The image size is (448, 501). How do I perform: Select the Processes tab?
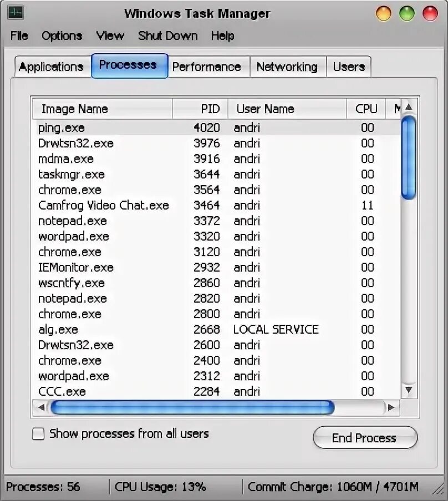click(x=129, y=65)
